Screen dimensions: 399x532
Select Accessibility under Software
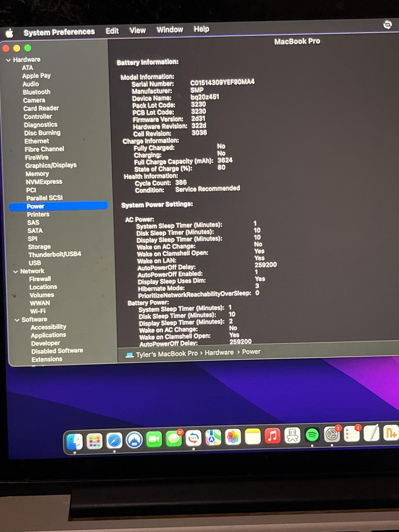click(48, 327)
